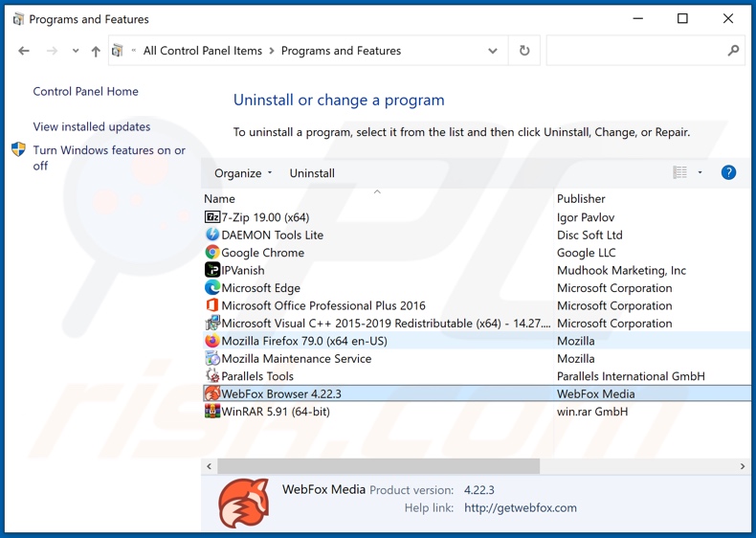Open the Help question mark icon
The image size is (756, 538).
click(728, 172)
